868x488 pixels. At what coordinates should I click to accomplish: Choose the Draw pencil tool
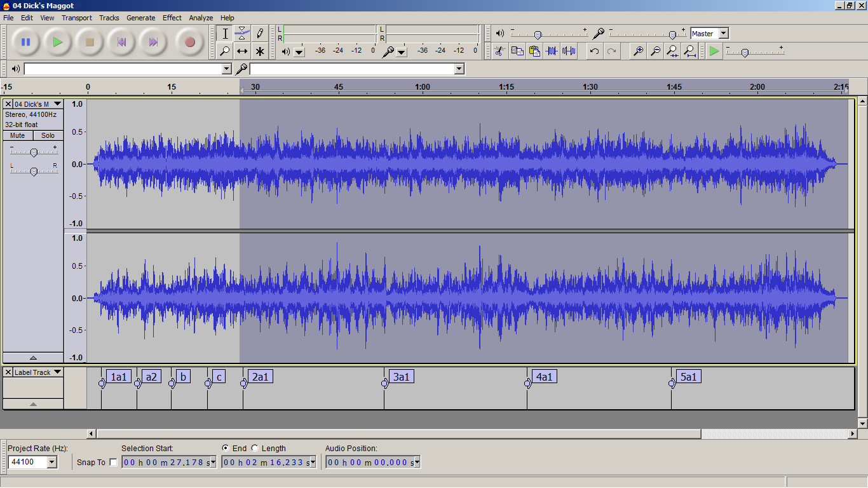(x=259, y=33)
